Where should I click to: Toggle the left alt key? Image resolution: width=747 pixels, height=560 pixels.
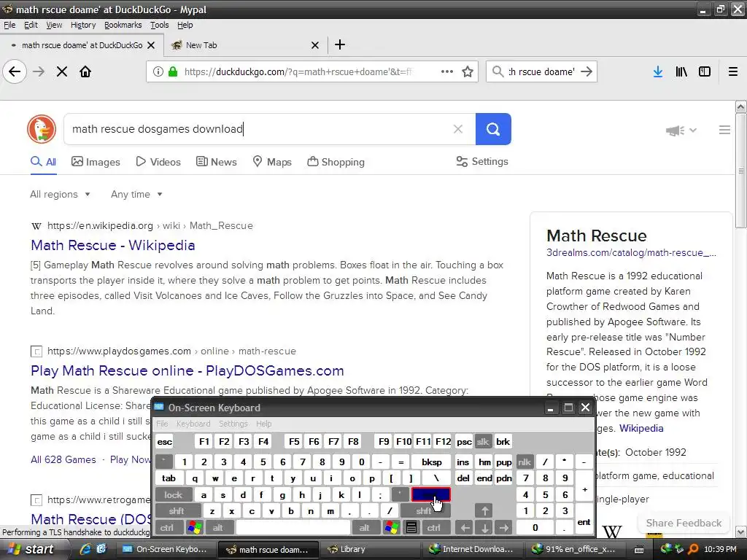click(x=218, y=528)
